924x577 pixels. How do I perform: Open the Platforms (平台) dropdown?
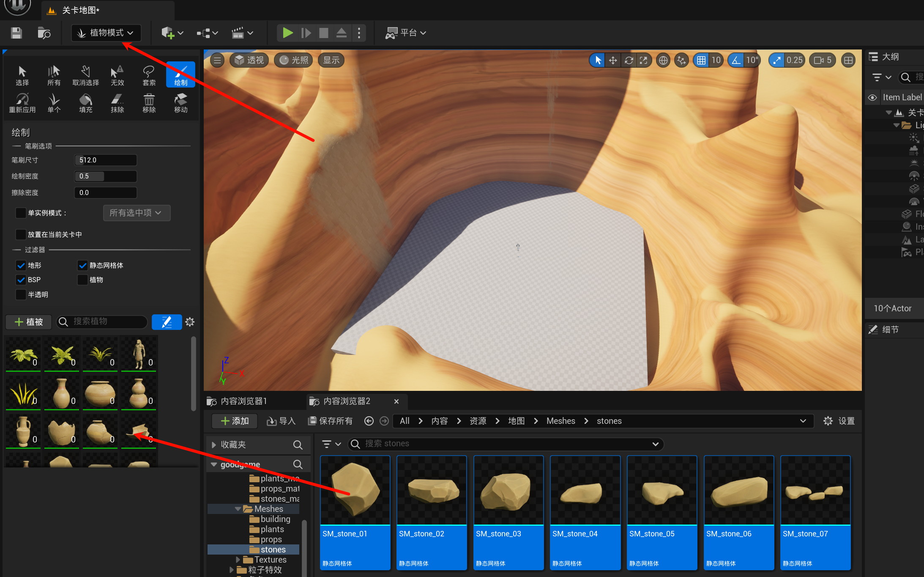click(x=406, y=33)
